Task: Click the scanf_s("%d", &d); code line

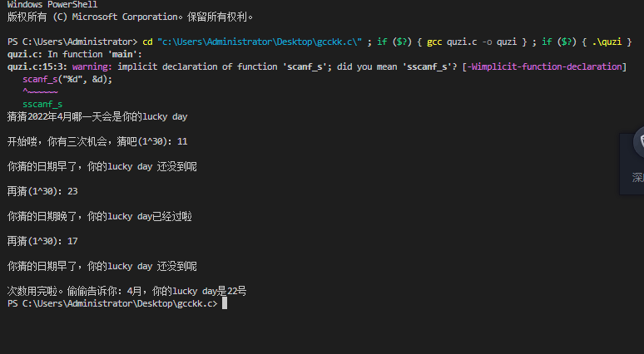Action: pyautogui.click(x=67, y=79)
